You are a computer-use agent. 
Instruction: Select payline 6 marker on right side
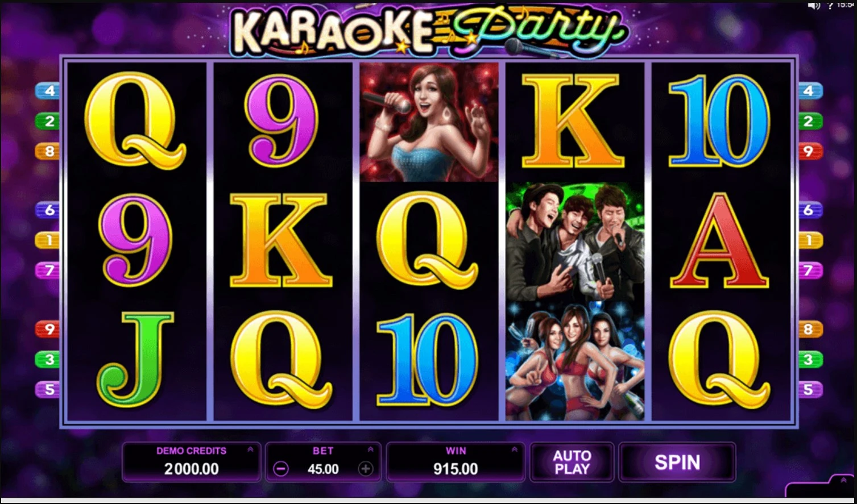[x=810, y=210]
